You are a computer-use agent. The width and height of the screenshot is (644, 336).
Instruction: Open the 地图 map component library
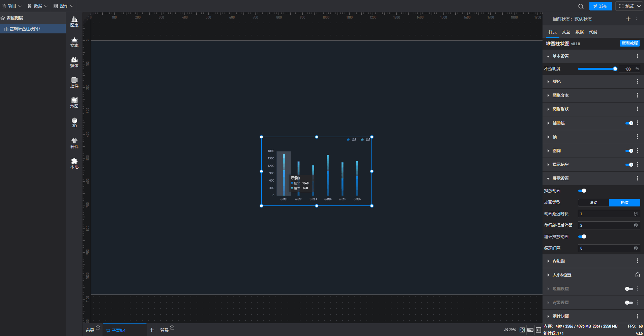pyautogui.click(x=74, y=103)
